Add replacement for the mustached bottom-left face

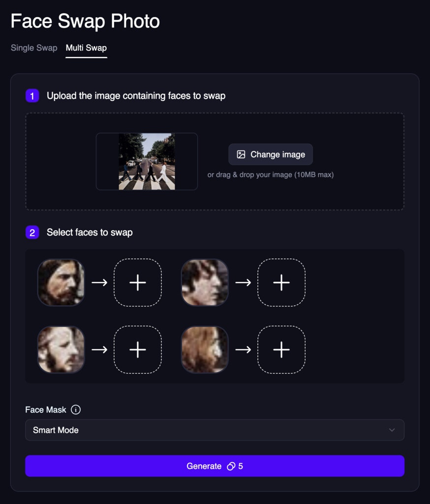(138, 350)
